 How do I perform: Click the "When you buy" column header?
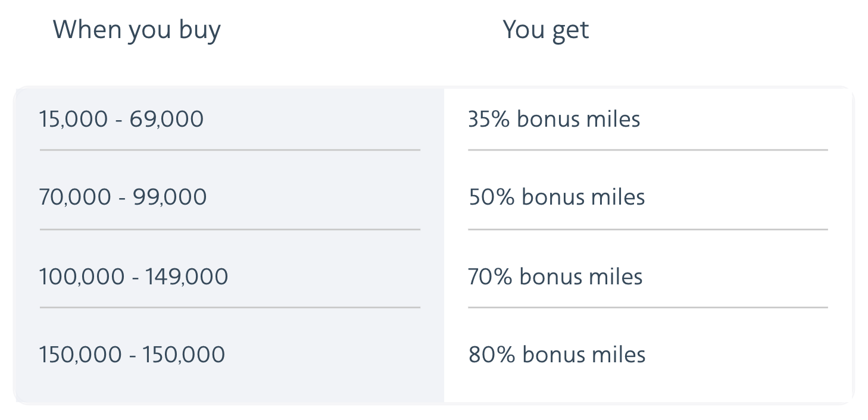click(136, 30)
